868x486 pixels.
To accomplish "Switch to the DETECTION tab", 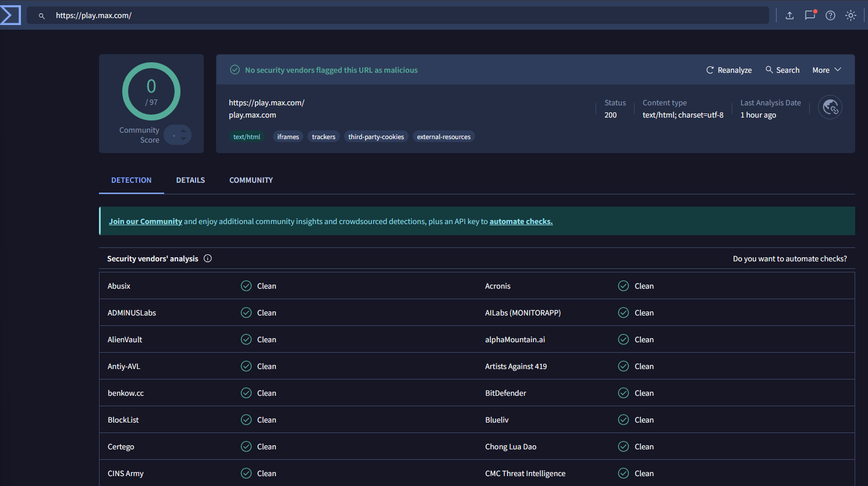I will click(132, 180).
